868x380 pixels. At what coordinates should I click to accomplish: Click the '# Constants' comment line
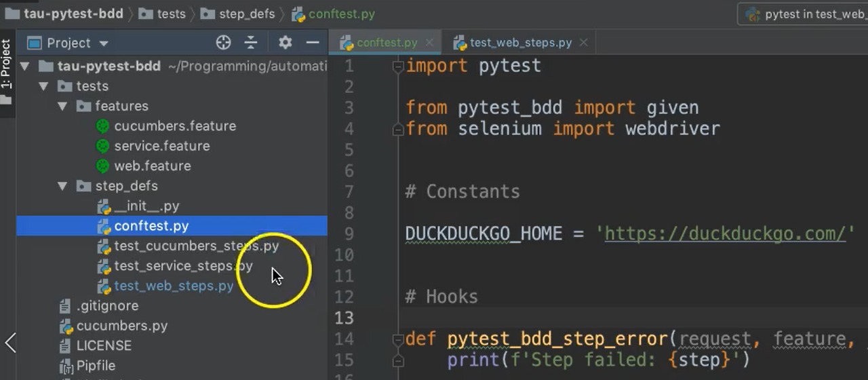click(x=462, y=192)
